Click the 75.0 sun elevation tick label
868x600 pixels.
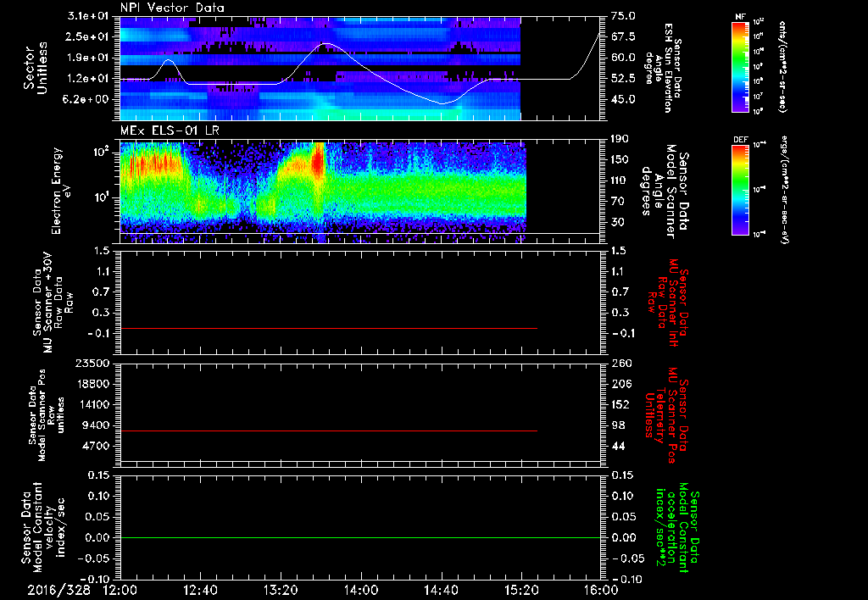coord(623,16)
